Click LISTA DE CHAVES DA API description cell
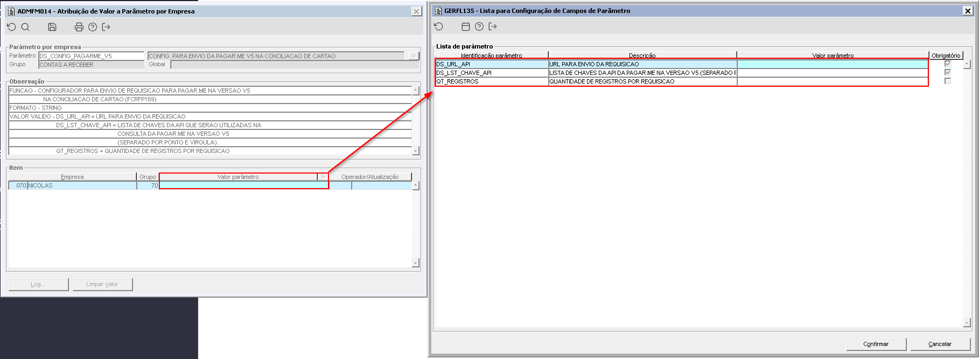The image size is (980, 359). click(642, 73)
